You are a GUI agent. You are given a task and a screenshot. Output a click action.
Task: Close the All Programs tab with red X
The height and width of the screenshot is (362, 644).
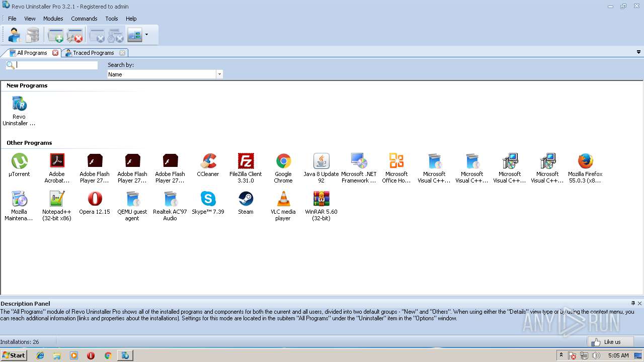point(55,53)
